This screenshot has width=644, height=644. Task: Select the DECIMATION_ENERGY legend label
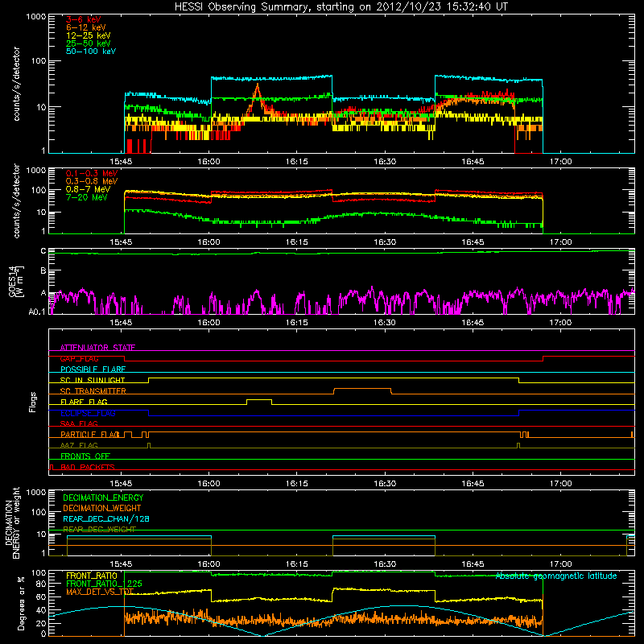[x=103, y=497]
